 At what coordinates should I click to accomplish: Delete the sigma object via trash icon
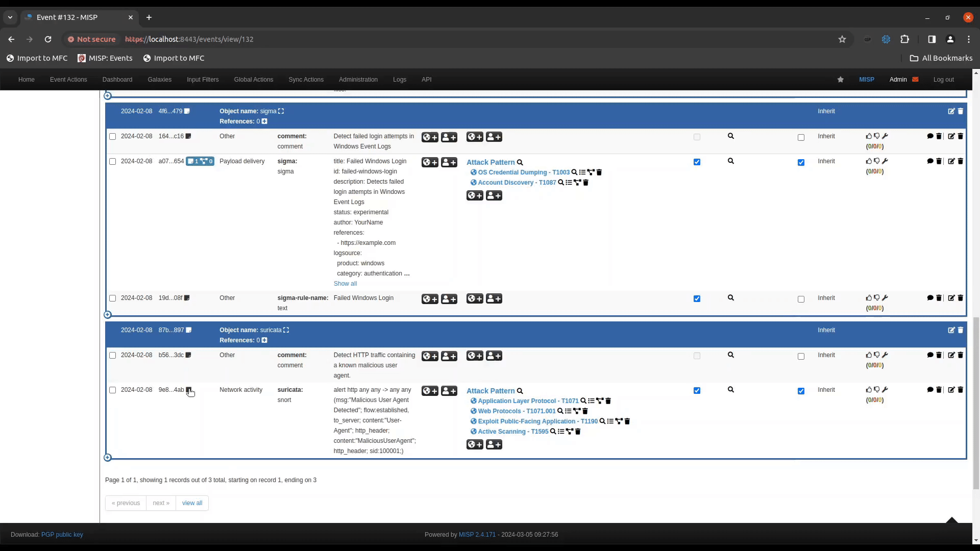(960, 111)
